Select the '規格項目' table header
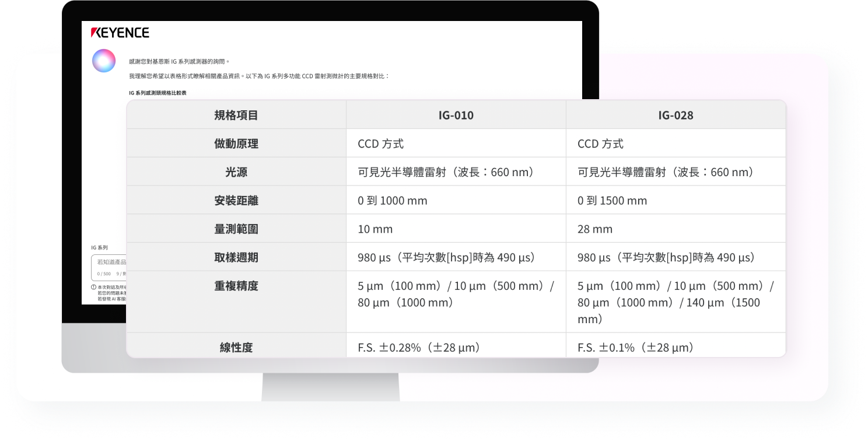 point(236,115)
